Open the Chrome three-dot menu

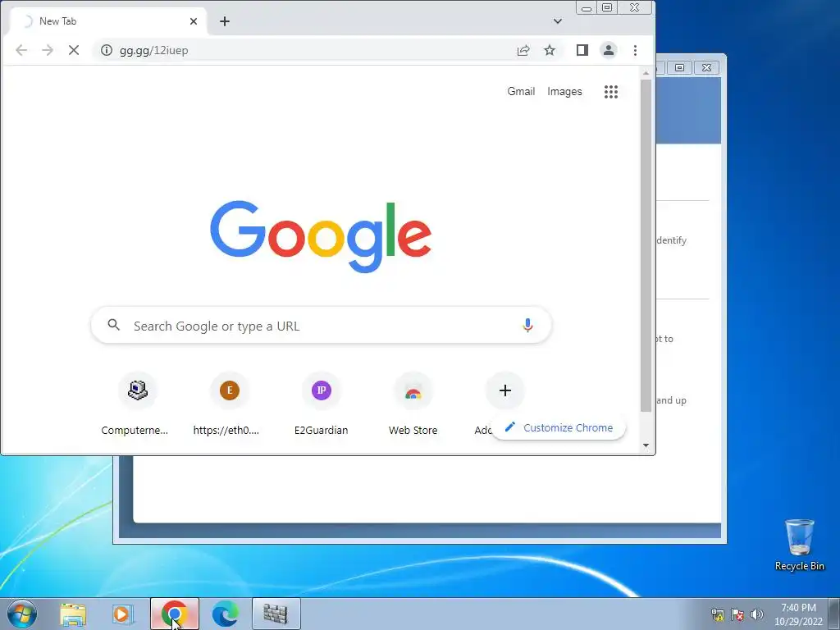click(x=636, y=50)
